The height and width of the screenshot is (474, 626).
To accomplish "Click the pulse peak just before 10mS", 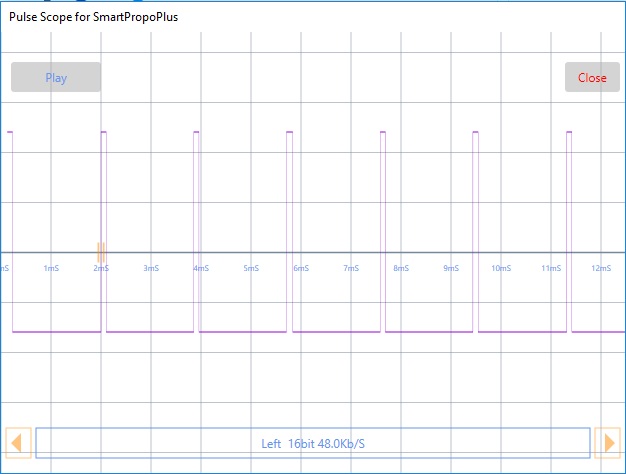I will click(476, 132).
